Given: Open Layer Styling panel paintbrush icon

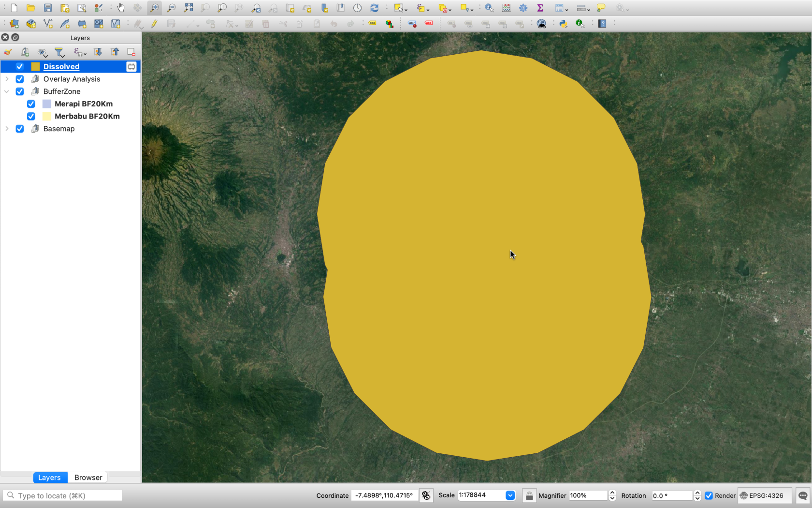Looking at the screenshot, I should tap(8, 52).
